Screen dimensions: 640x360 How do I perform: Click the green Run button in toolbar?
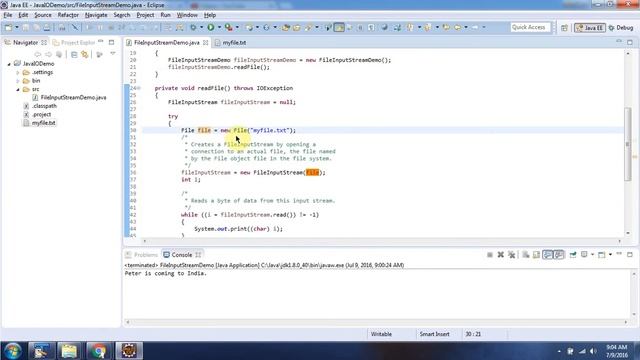(x=211, y=27)
